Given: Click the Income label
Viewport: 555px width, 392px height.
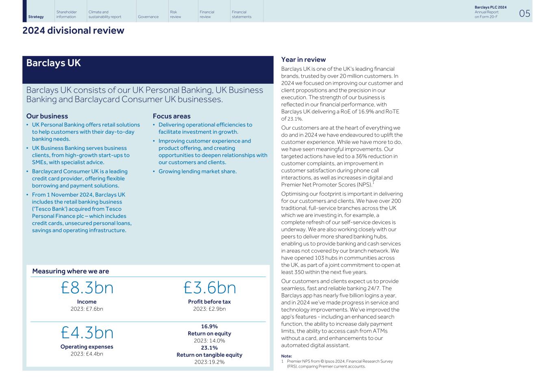Looking at the screenshot, I should click(87, 302).
